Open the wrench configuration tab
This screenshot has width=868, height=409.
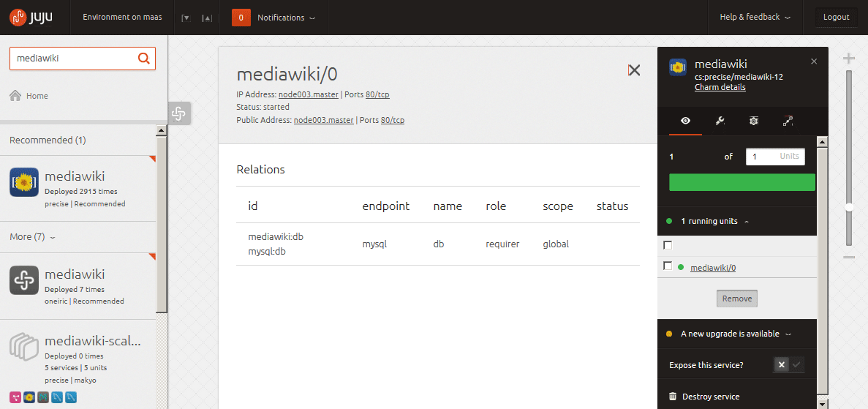coord(720,121)
